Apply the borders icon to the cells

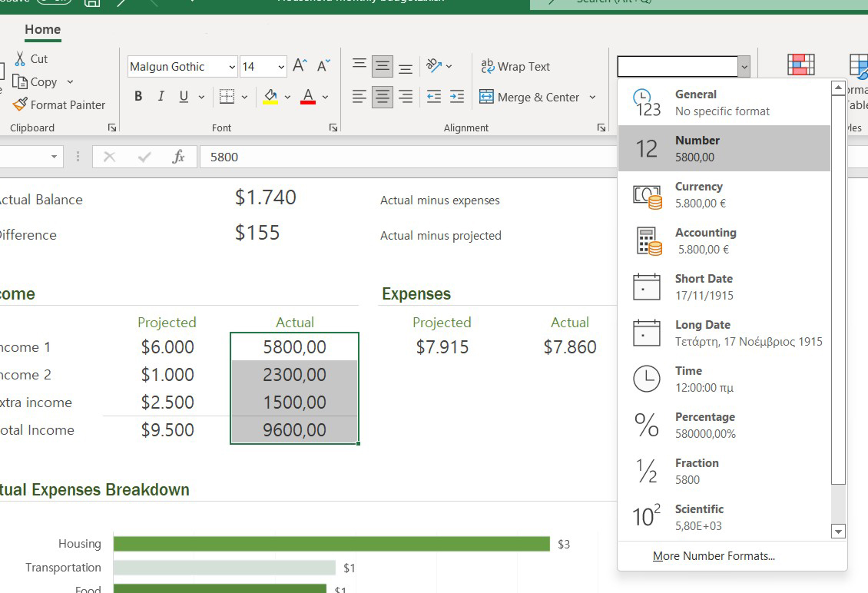click(227, 96)
